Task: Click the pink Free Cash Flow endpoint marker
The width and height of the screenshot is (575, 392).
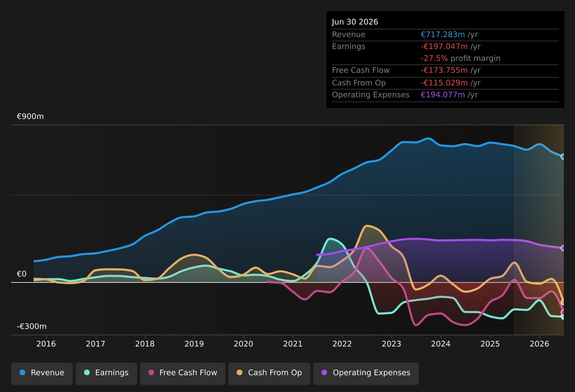Action: point(563,313)
